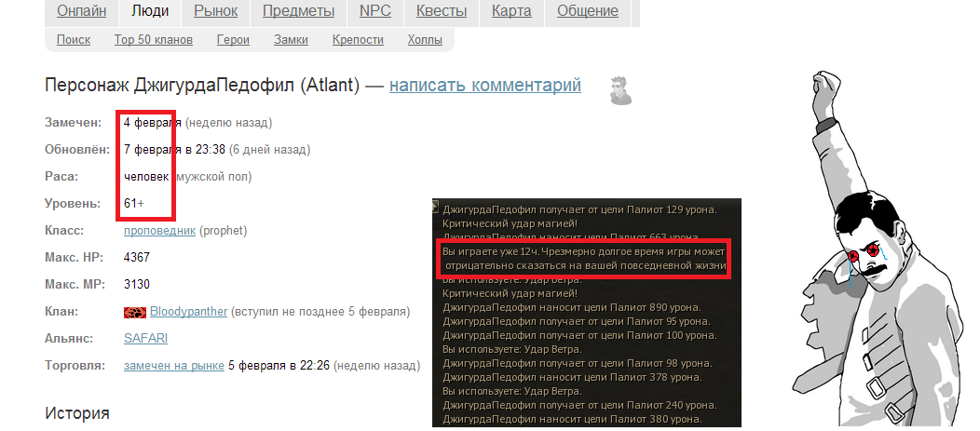
Task: Click the crying fist-raised meme image
Action: pos(882,249)
